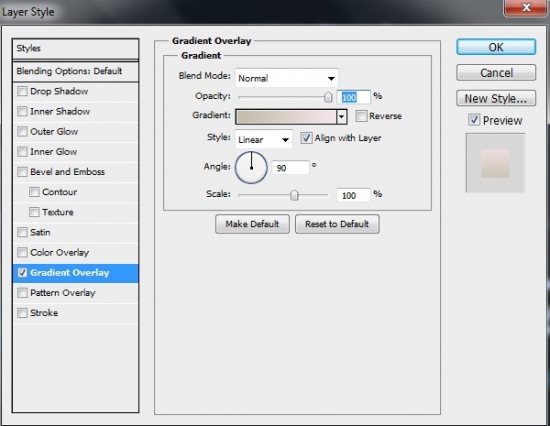The image size is (550, 426).
Task: Open the gradient picker arrow
Action: (342, 117)
